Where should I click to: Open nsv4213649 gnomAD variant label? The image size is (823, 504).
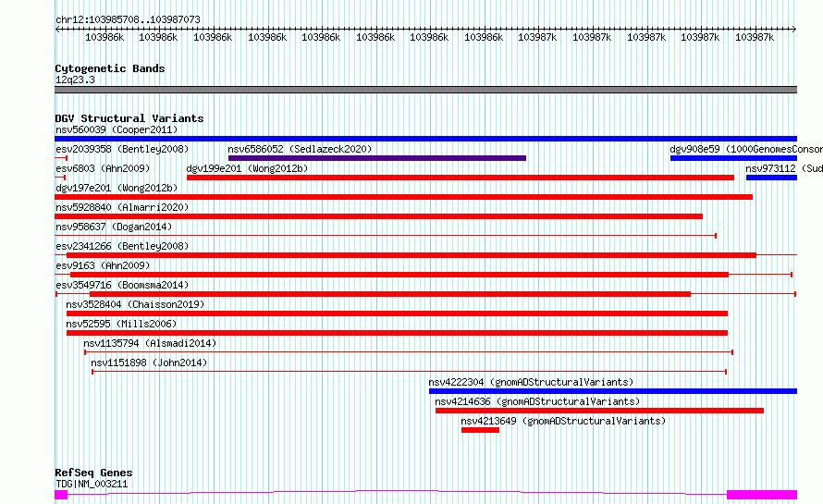(563, 421)
